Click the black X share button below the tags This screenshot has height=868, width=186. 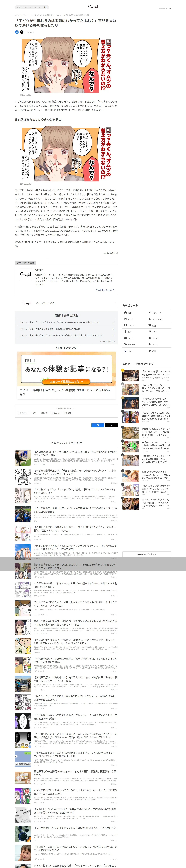[111, 425]
